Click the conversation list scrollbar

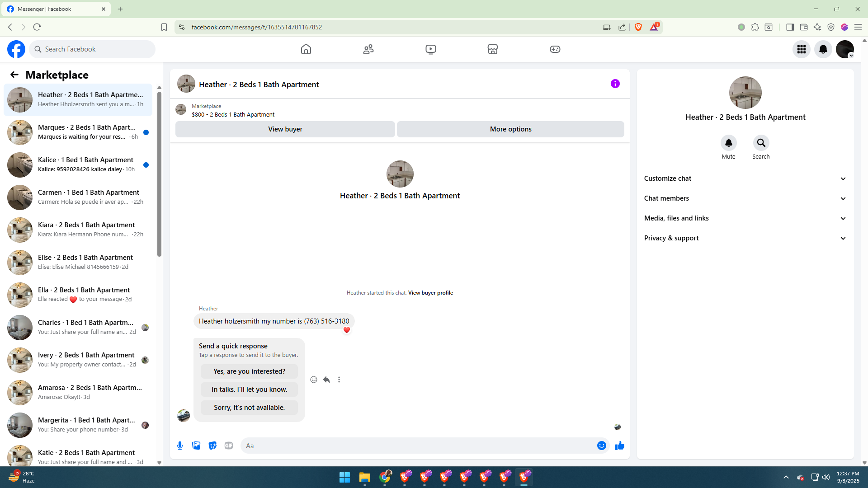[x=159, y=174]
